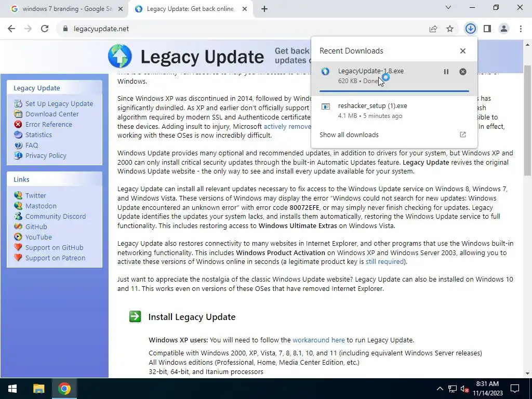Screen dimensions: 532x399
Task: Click the address bar URL legacyupdate.net
Action: [x=101, y=29]
